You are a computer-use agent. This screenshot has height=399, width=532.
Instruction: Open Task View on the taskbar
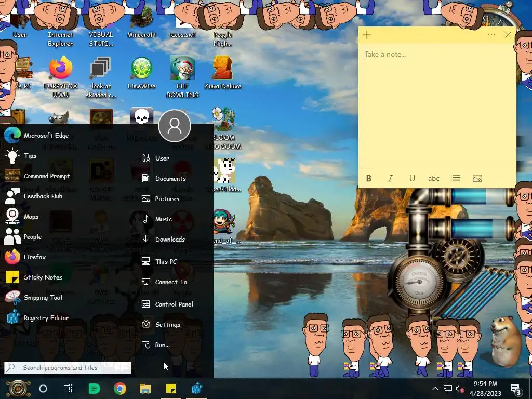pos(68,389)
